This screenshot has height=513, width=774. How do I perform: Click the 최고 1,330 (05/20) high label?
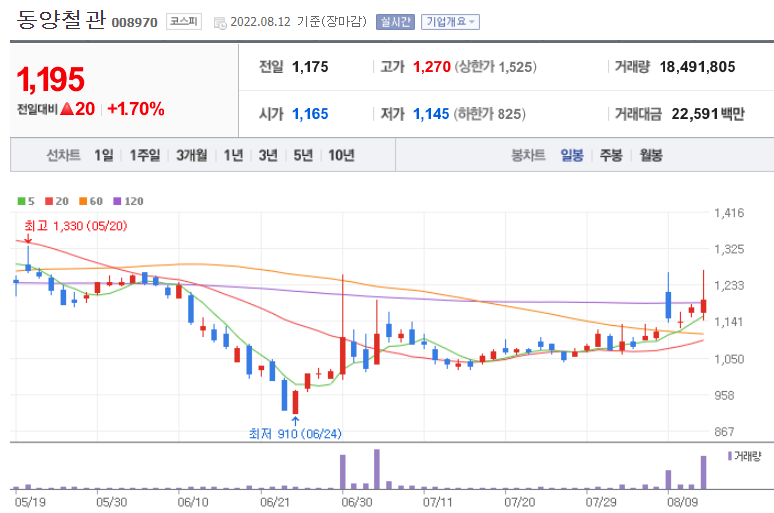pos(76,226)
